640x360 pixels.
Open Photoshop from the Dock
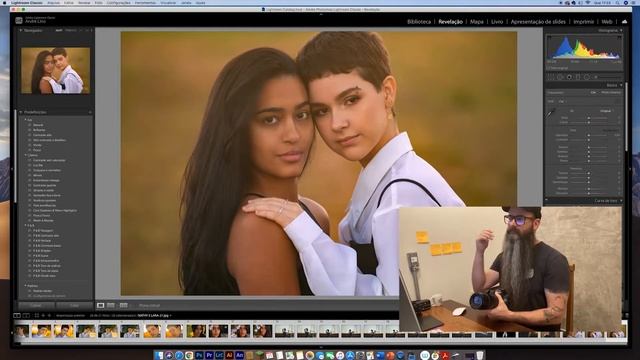tap(199, 356)
